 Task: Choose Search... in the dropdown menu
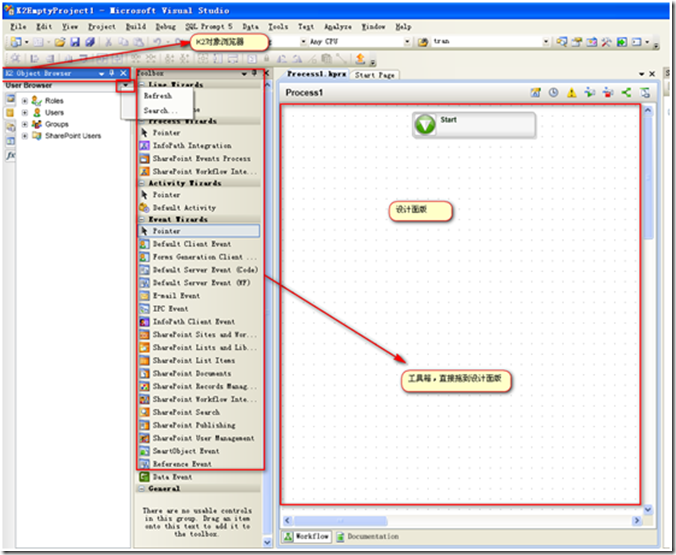(160, 110)
